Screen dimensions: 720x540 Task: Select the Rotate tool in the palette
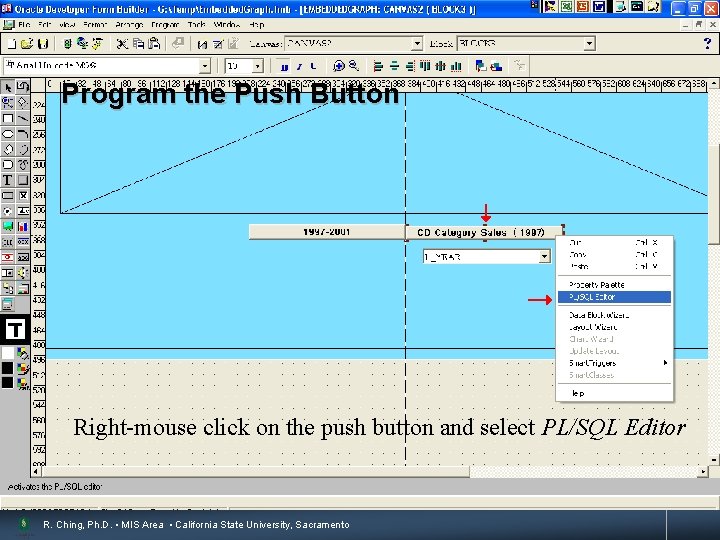pyautogui.click(x=22, y=87)
